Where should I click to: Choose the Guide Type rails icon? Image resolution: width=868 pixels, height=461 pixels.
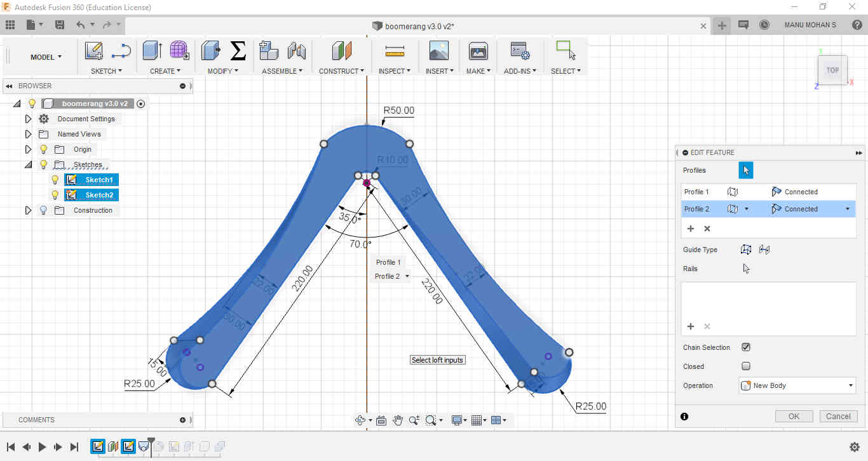point(746,250)
